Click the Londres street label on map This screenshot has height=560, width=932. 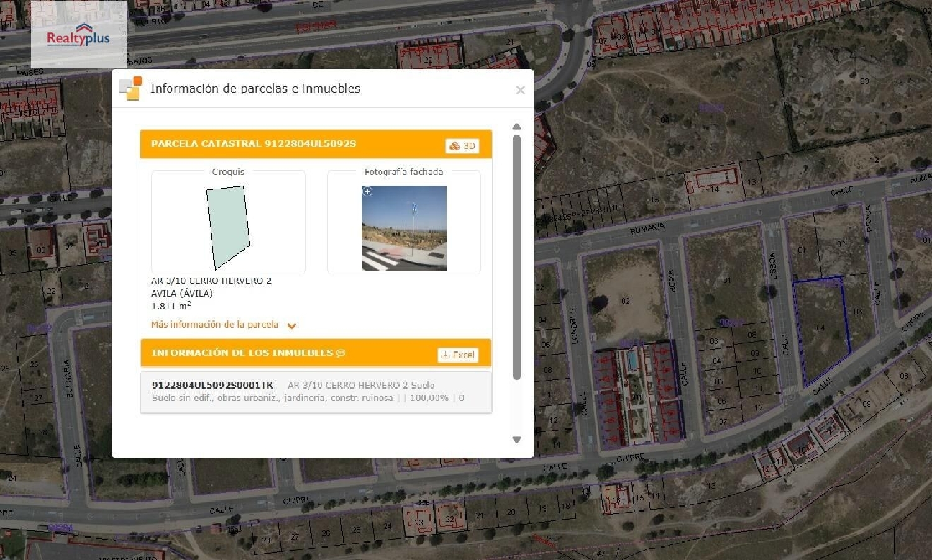pyautogui.click(x=573, y=326)
